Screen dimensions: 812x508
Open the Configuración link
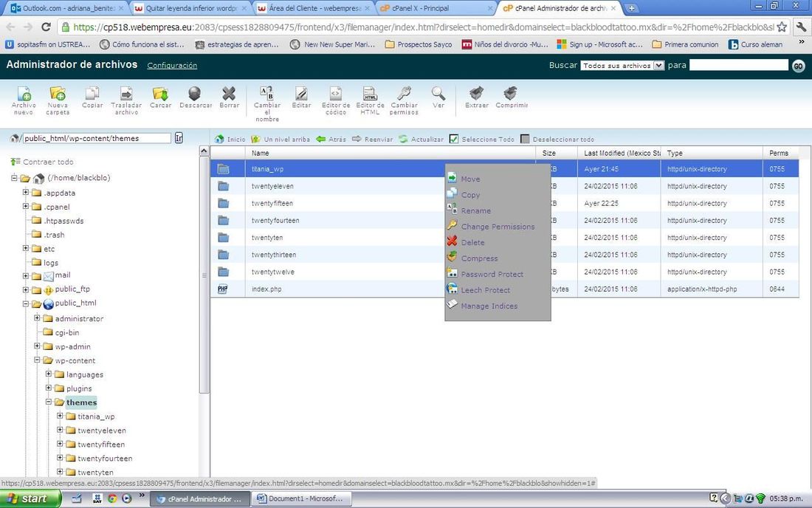pyautogui.click(x=172, y=66)
